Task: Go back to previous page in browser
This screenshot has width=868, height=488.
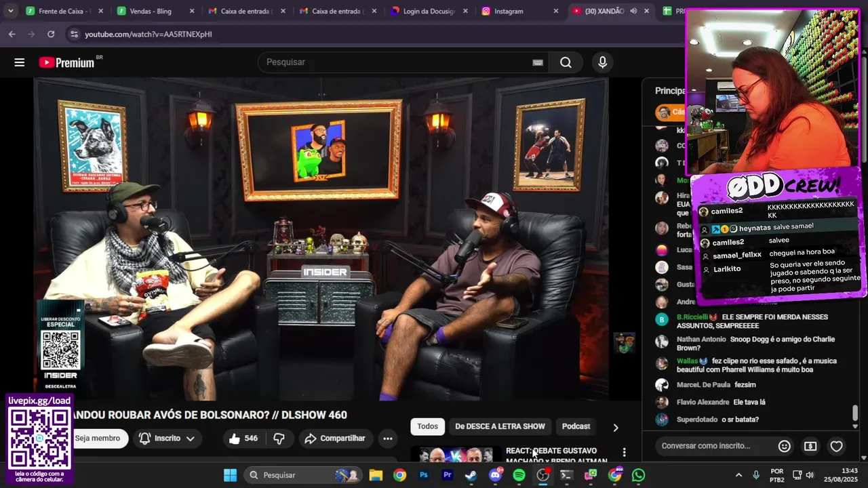Action: (x=12, y=34)
